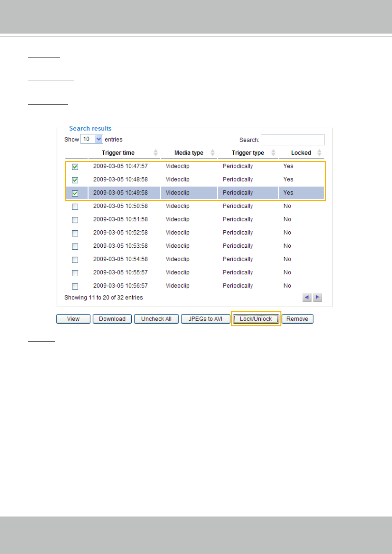The image size is (392, 554).
Task: Check the 10:54:58 entry checkbox
Action: [x=75, y=260]
